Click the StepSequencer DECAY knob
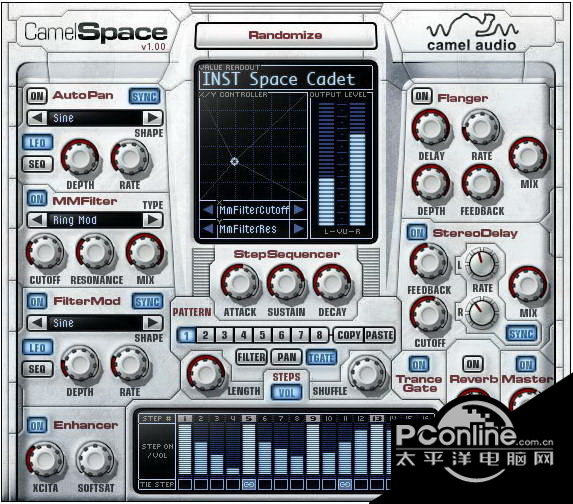This screenshot has height=504, width=573. point(332,283)
